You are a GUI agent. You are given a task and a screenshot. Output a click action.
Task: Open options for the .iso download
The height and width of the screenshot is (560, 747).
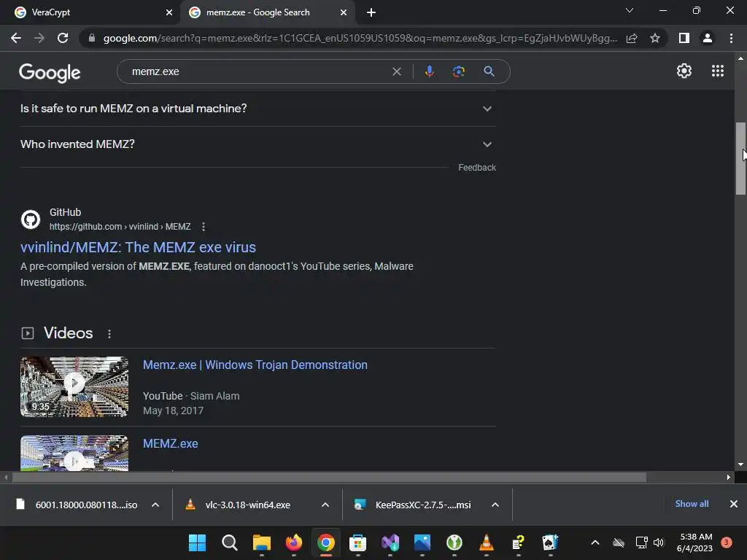pos(155,505)
